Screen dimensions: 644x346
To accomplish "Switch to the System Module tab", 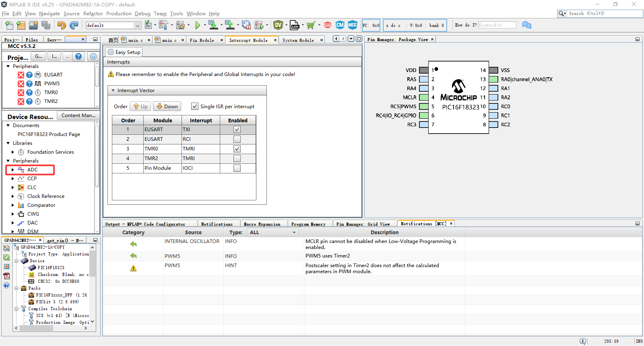I will (x=298, y=40).
